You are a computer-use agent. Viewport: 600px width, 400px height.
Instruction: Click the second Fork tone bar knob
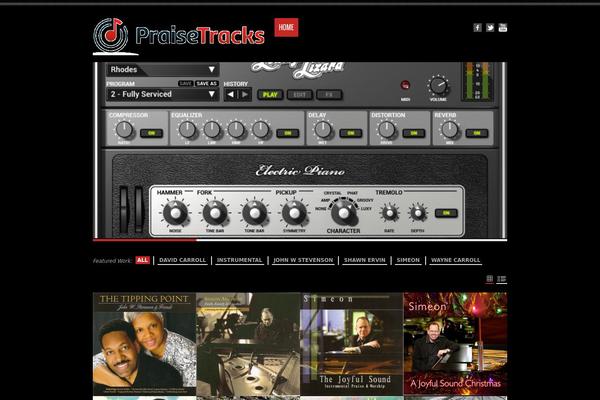click(x=254, y=213)
